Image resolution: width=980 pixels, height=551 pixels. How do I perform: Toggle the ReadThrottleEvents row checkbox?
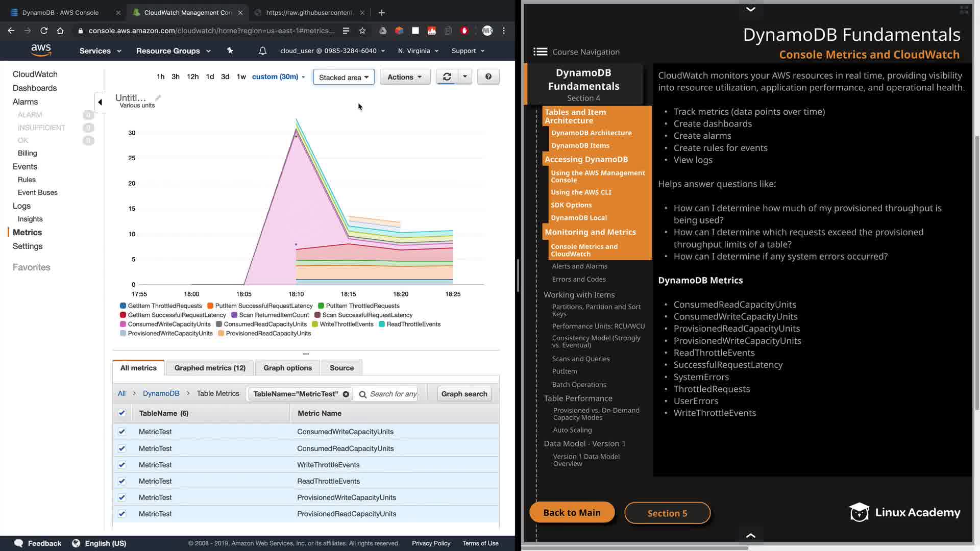122,481
